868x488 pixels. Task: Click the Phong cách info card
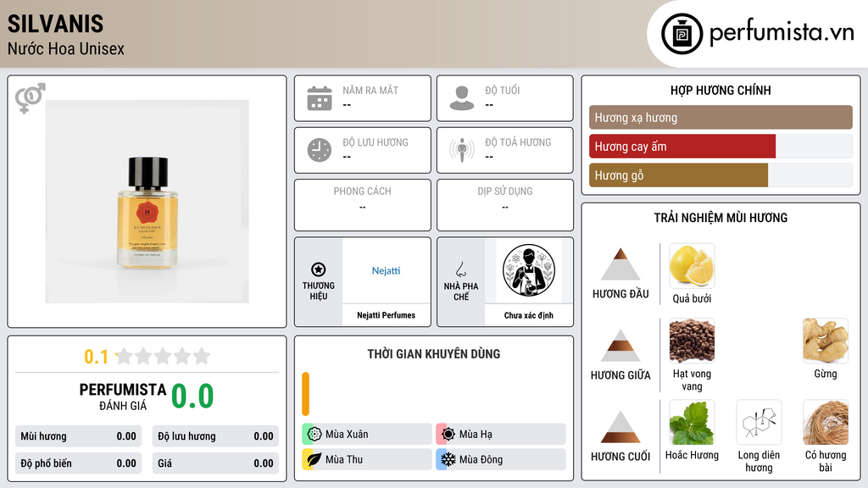click(x=363, y=205)
